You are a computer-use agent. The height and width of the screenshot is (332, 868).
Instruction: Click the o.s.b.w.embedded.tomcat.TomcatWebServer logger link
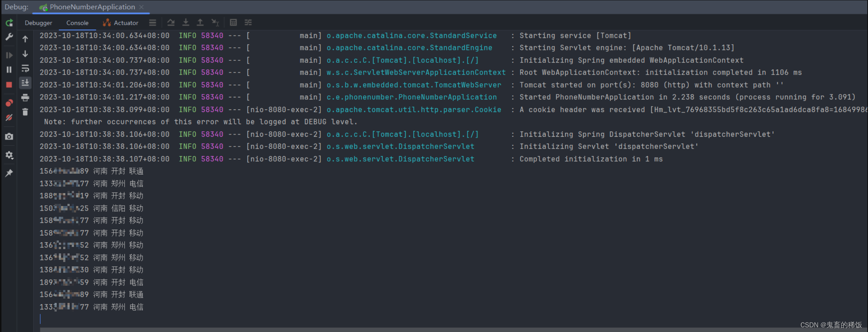[x=414, y=85]
